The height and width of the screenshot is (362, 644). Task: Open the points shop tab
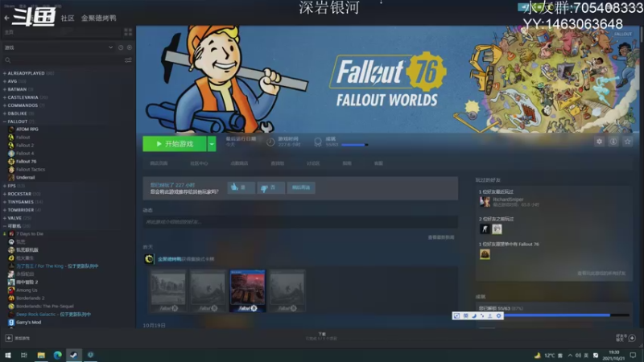coord(239,163)
